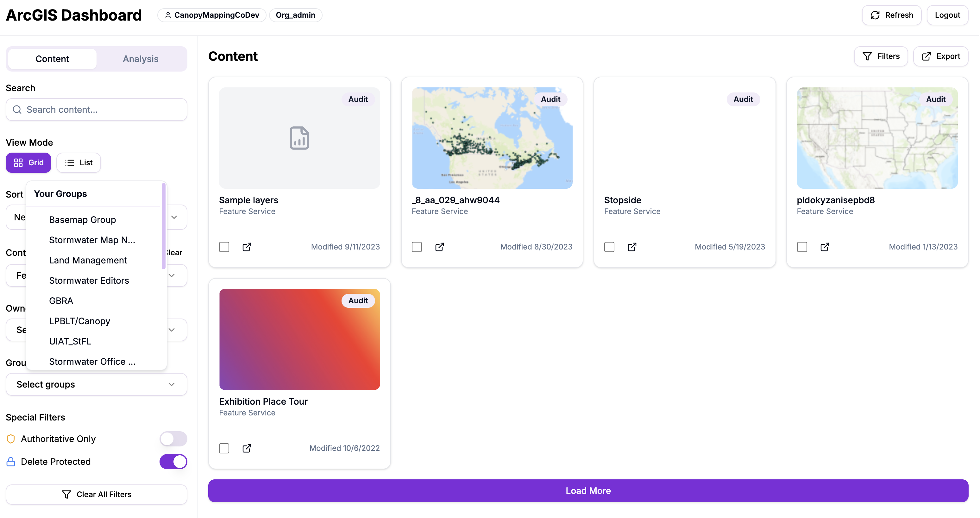This screenshot has width=980, height=518.
Task: Click the Search content input field
Action: click(96, 110)
